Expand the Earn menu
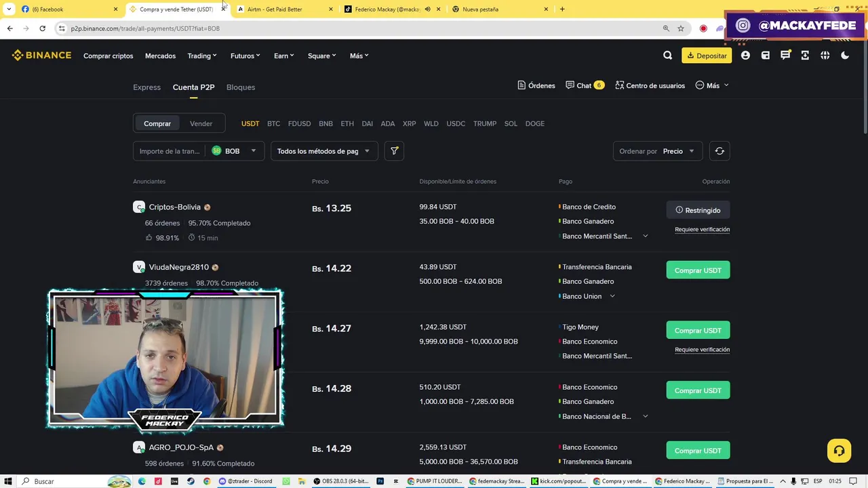The width and height of the screenshot is (868, 488). tap(284, 56)
